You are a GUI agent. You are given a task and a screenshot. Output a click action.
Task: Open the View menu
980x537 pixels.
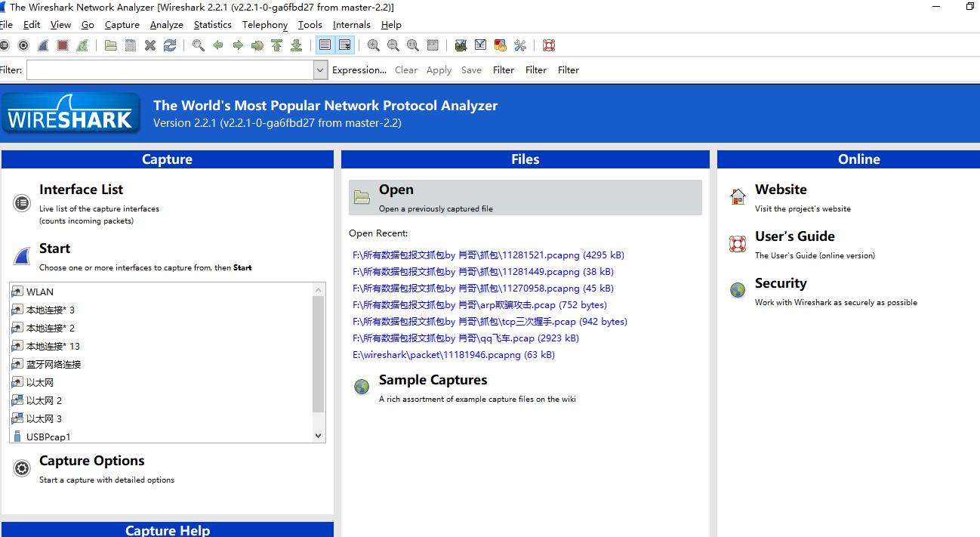tap(61, 25)
